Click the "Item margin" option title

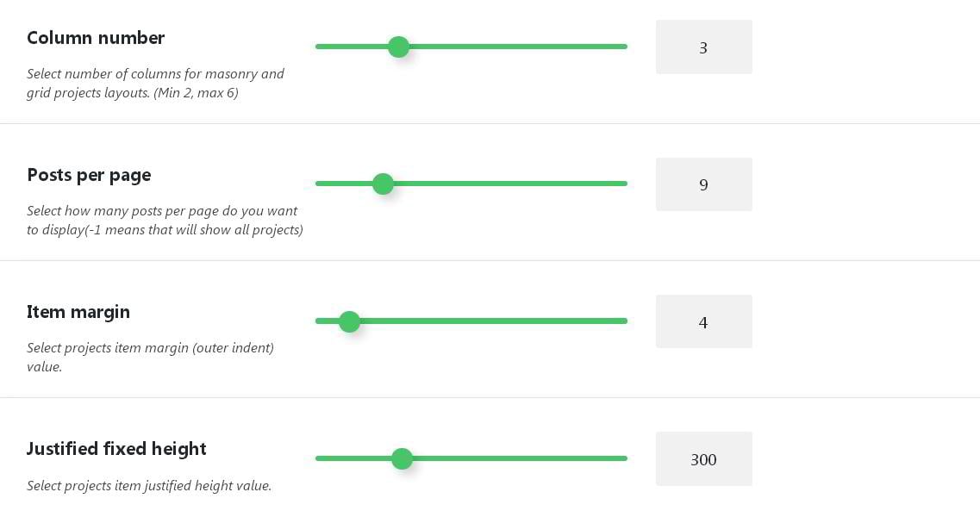78,312
